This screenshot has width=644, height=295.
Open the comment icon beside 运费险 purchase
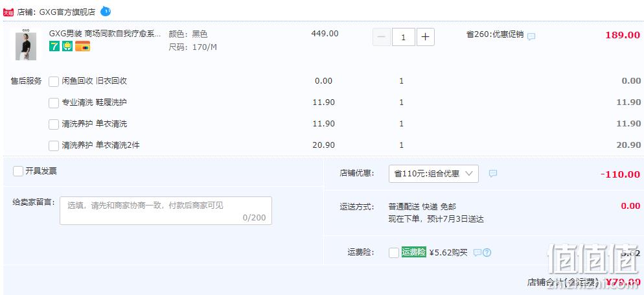pyautogui.click(x=477, y=253)
